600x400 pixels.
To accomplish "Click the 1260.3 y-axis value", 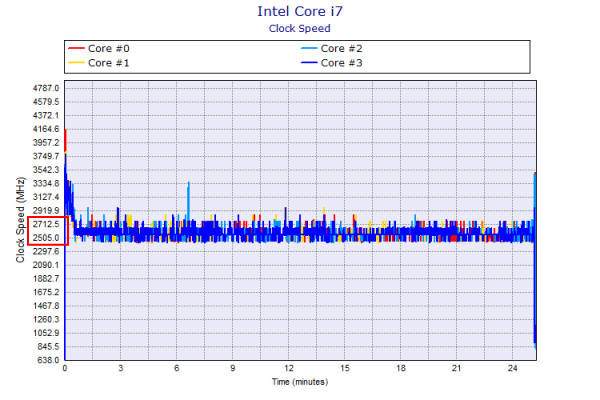I will 46,319.
